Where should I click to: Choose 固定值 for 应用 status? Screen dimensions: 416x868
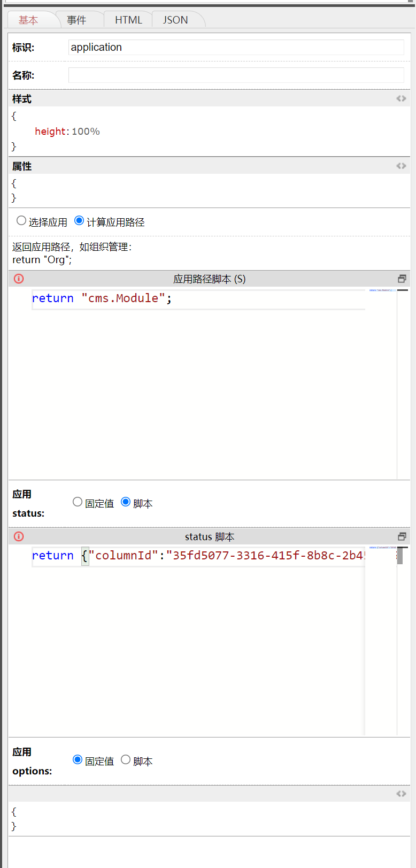coord(78,502)
